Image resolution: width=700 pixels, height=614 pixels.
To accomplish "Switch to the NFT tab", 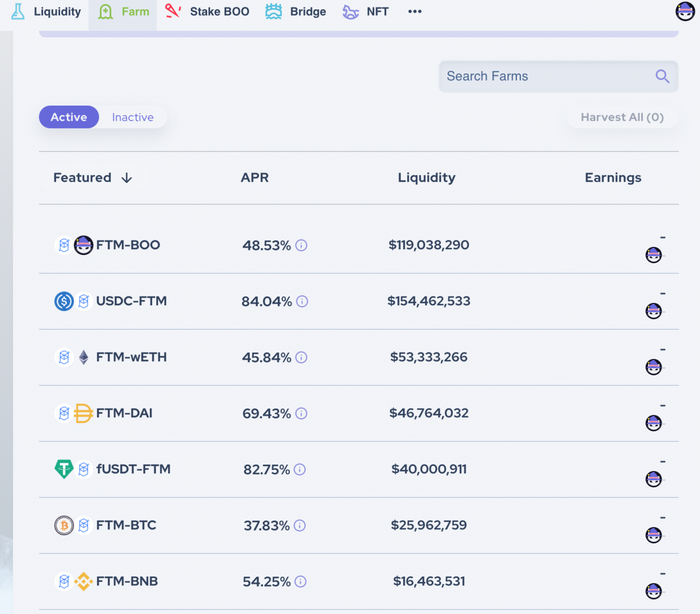I will pyautogui.click(x=366, y=12).
